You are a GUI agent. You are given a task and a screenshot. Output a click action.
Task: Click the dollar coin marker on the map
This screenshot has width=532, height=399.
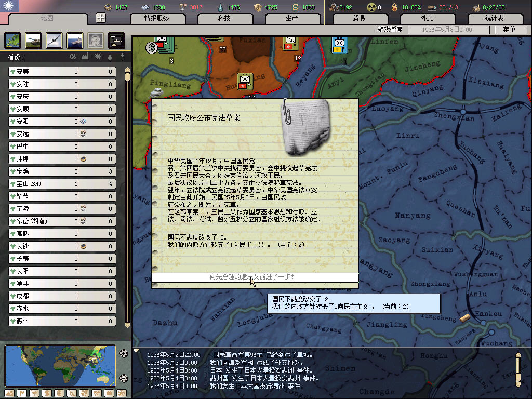[x=152, y=48]
